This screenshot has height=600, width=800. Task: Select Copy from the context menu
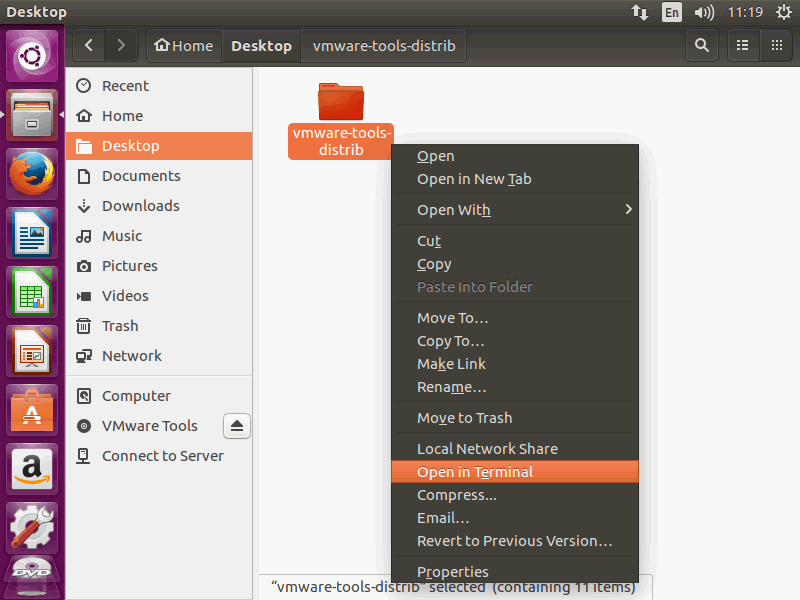515,264
